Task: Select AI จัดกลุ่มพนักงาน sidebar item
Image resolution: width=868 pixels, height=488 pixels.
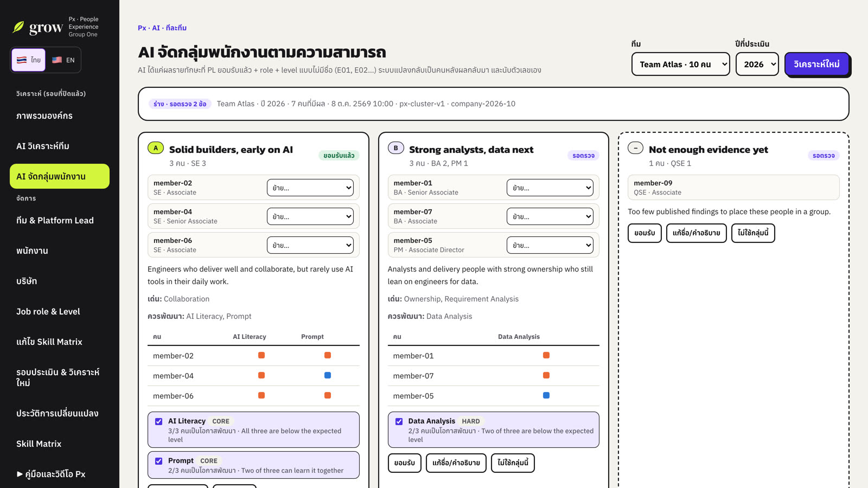Action: [x=60, y=176]
